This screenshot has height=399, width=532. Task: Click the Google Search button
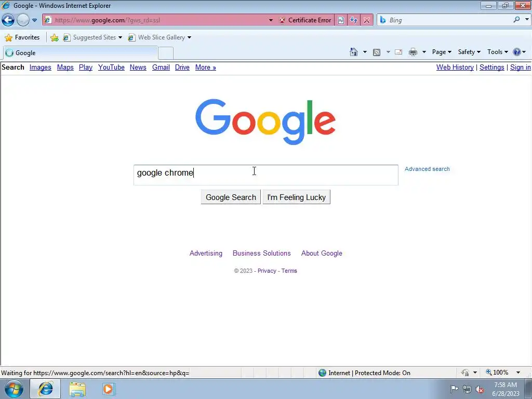point(231,197)
